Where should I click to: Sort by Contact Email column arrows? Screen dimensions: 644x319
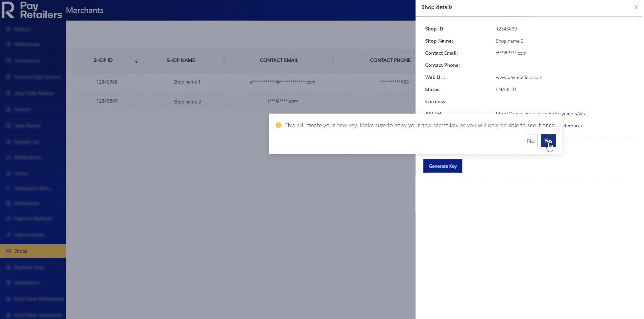pos(333,61)
